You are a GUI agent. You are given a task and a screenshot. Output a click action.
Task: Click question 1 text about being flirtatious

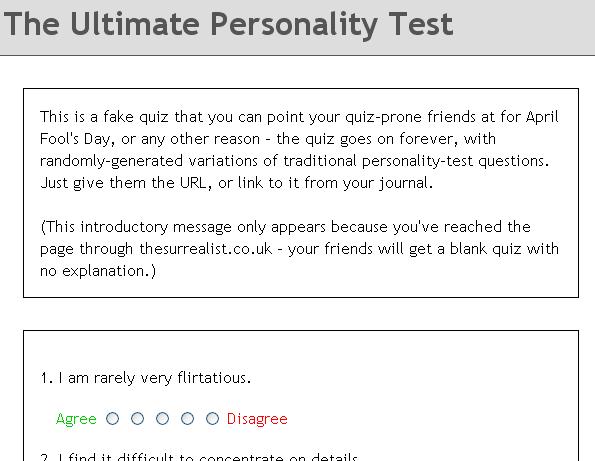146,378
